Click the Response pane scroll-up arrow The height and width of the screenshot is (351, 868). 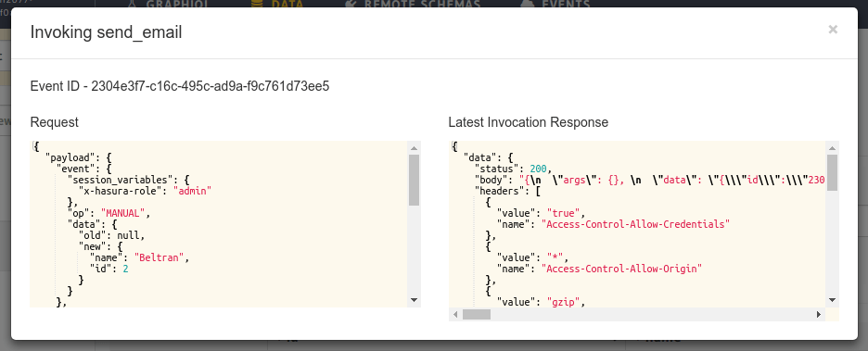pos(832,147)
